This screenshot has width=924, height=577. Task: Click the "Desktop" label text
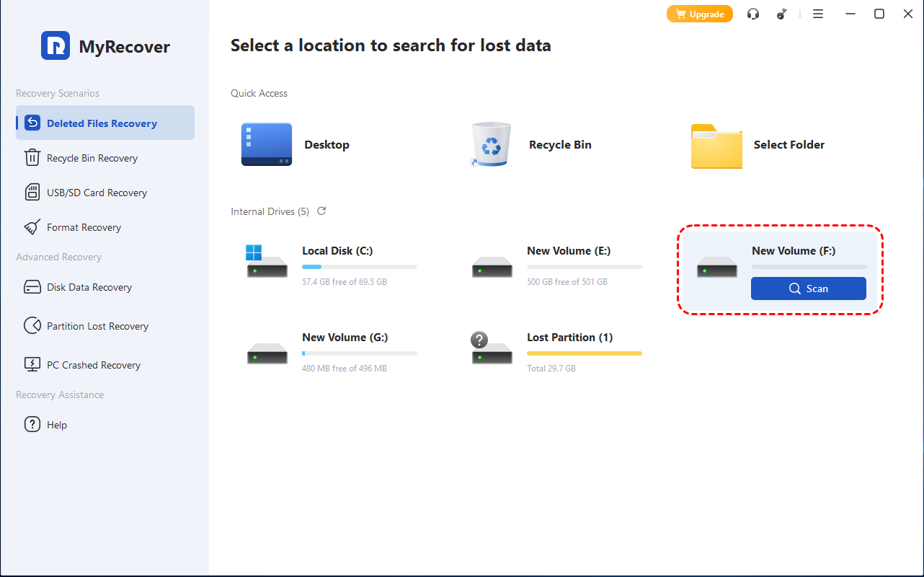[326, 144]
